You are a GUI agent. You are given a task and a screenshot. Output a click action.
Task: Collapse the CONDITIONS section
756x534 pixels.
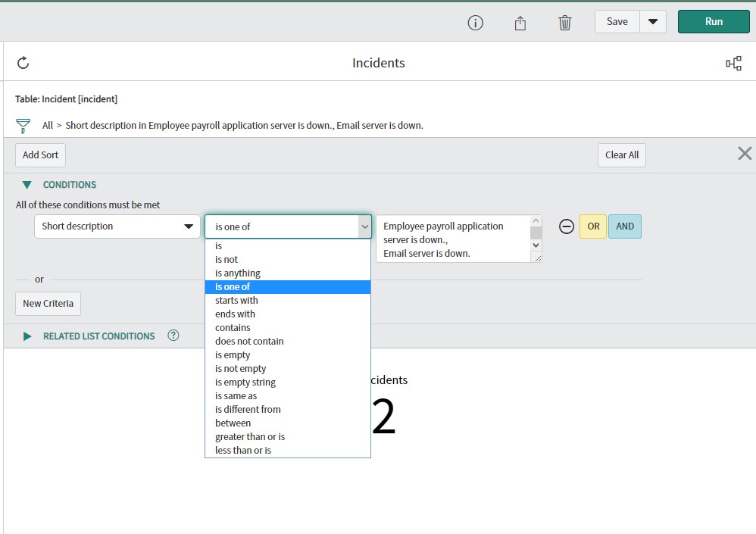point(27,185)
